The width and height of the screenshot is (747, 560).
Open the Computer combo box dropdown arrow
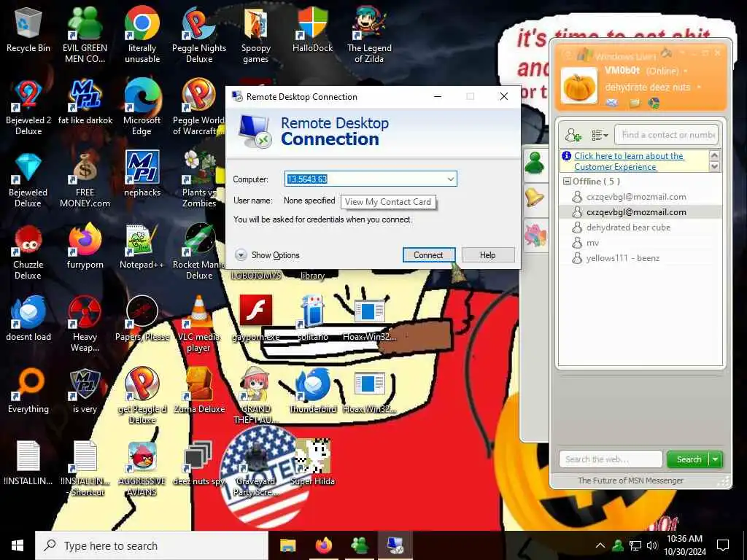451,179
